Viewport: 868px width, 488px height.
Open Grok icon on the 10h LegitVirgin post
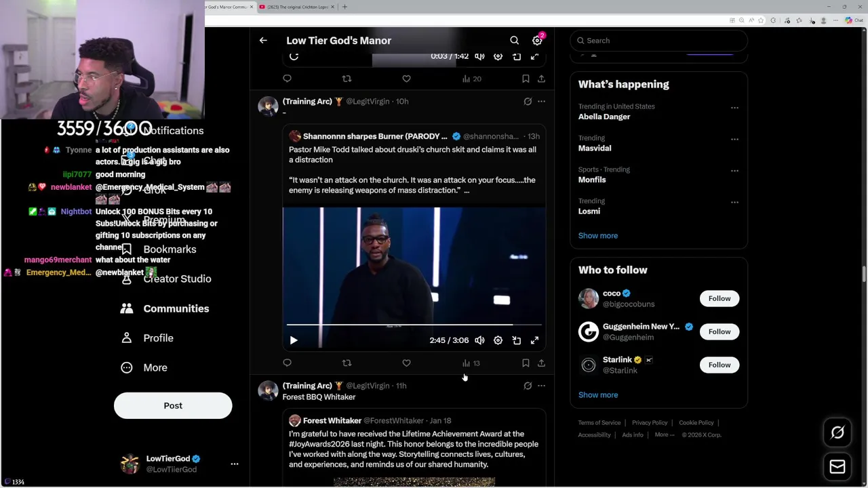pyautogui.click(x=528, y=101)
